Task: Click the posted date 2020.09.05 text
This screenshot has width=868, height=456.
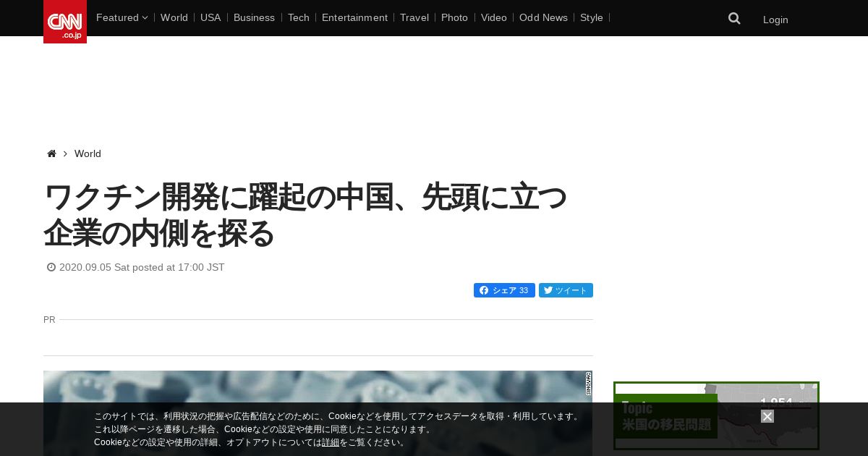Action: (142, 267)
